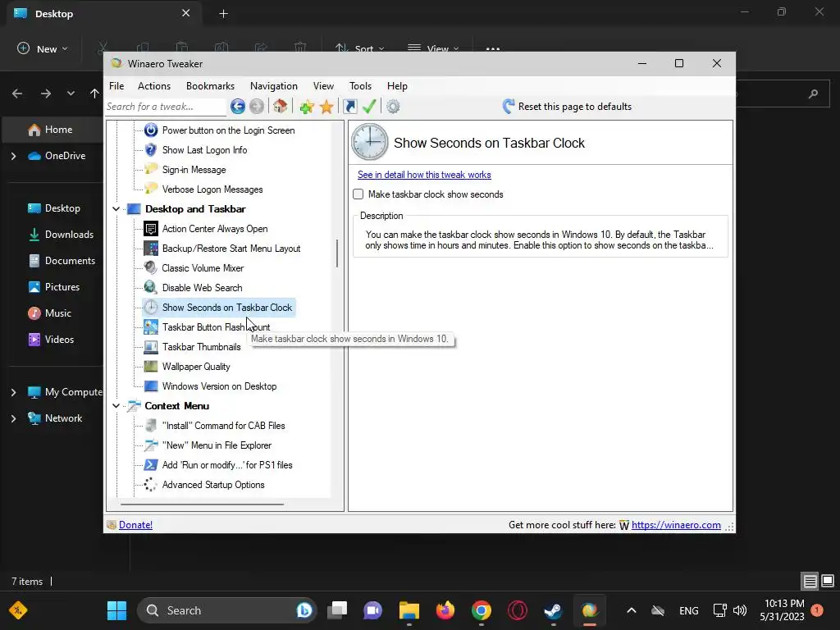This screenshot has width=840, height=630.
Task: Click the tree vertical scrollbar thumb
Action: click(337, 253)
